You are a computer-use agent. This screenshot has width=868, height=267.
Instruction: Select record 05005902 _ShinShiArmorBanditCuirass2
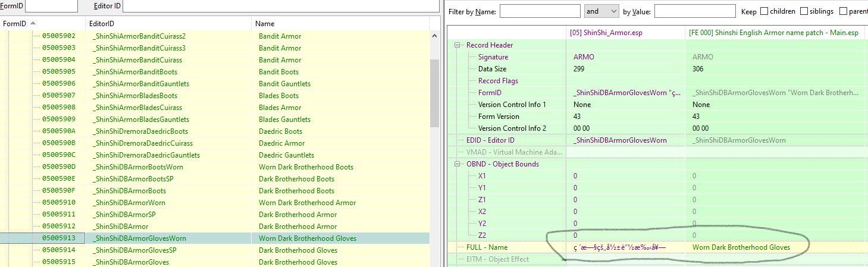[214, 36]
